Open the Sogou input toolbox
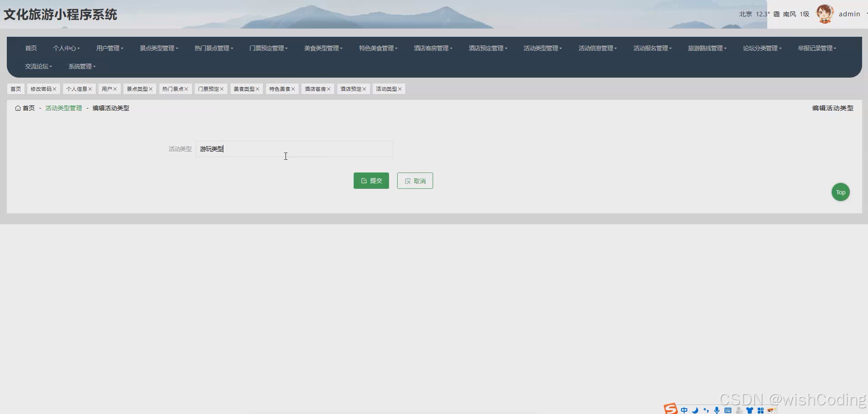The width and height of the screenshot is (868, 414). tap(760, 410)
